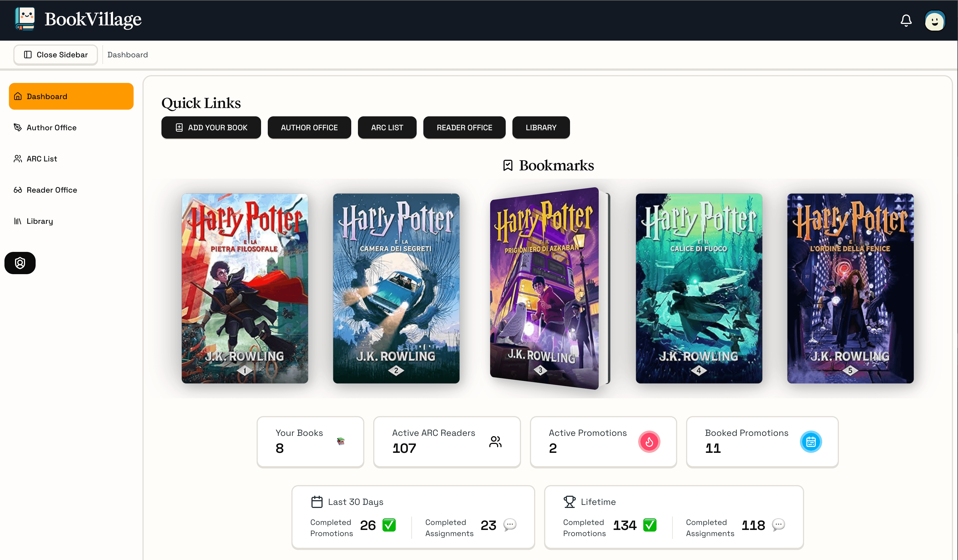Click the Lifetime label
Image resolution: width=958 pixels, height=560 pixels.
598,502
